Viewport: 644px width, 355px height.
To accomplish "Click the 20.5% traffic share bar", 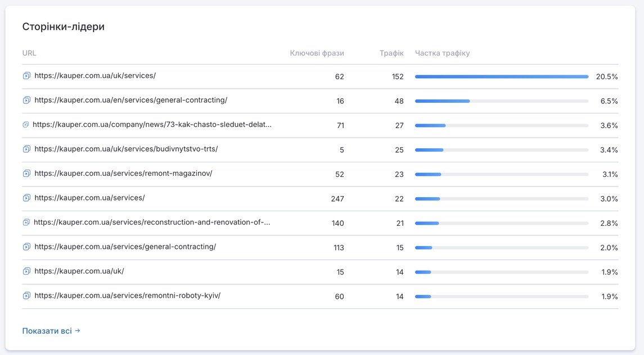I will (x=502, y=77).
